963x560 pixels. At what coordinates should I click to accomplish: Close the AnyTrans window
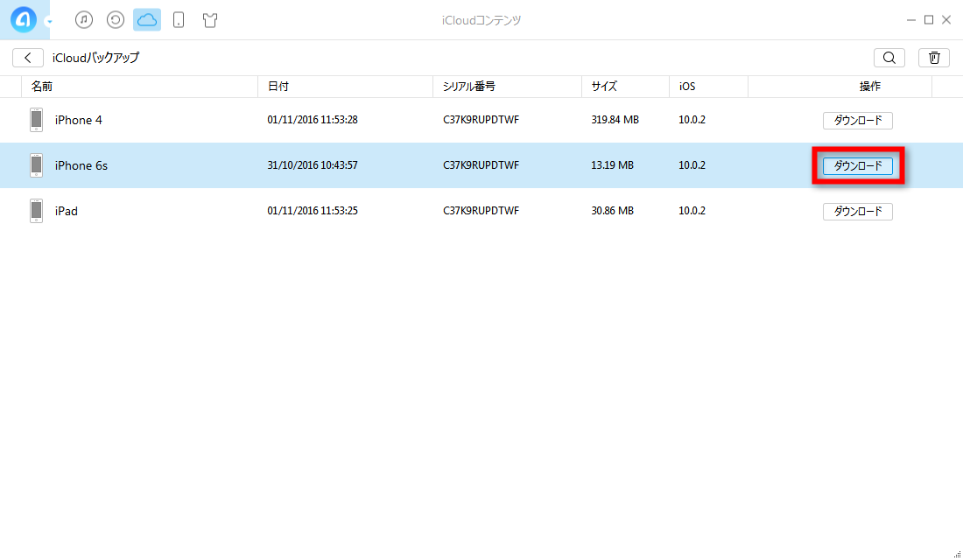[946, 20]
